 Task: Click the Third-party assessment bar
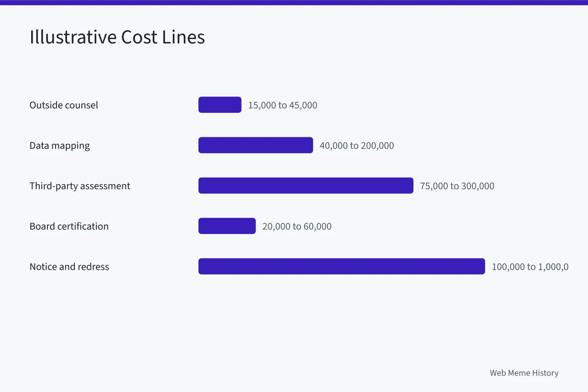point(306,185)
